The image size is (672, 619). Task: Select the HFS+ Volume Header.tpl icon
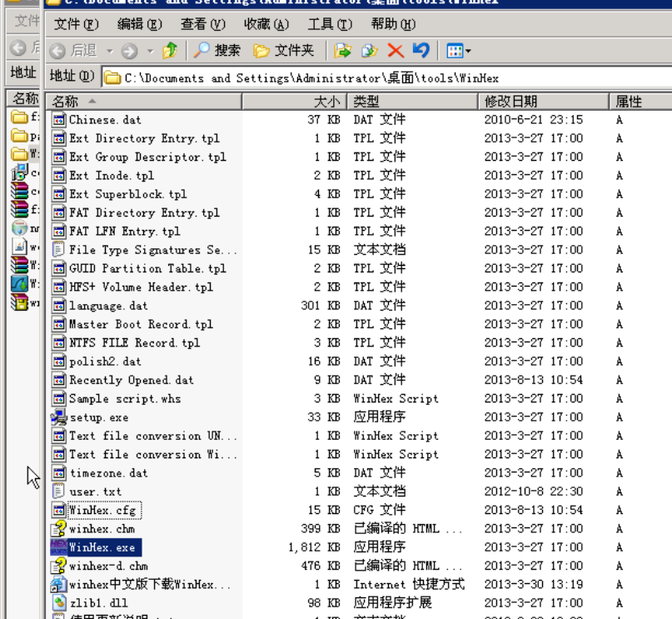[x=59, y=287]
